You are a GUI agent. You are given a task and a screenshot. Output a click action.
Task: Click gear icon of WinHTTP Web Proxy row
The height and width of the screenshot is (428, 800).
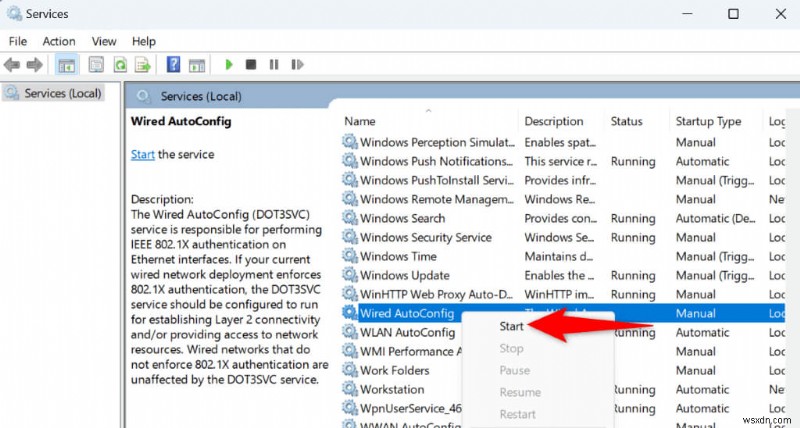tap(349, 294)
